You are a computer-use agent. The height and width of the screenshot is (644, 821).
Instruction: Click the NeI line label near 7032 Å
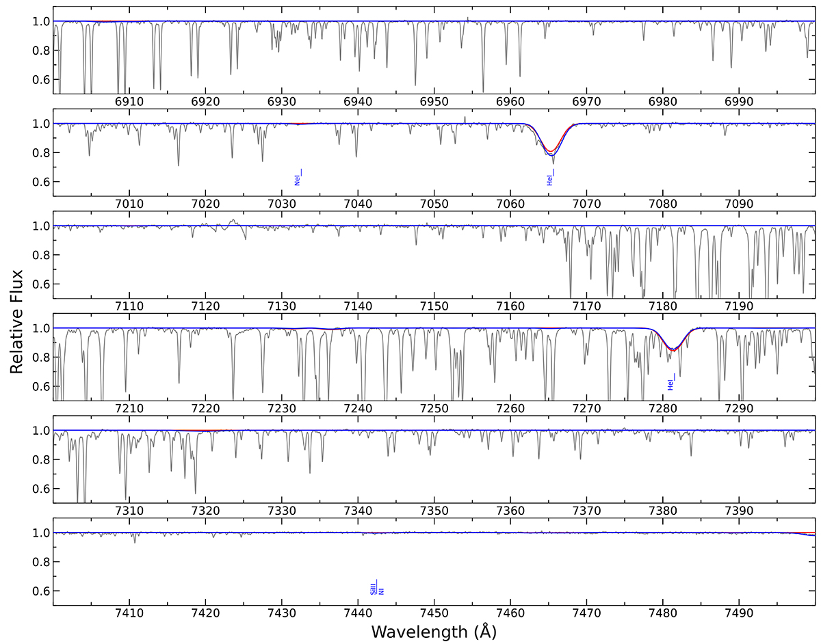[x=298, y=180]
